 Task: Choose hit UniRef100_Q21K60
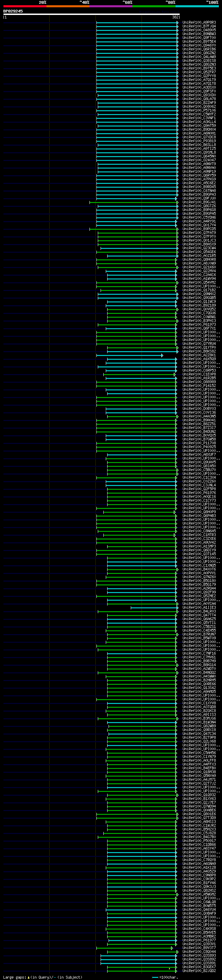[x=199, y=267]
